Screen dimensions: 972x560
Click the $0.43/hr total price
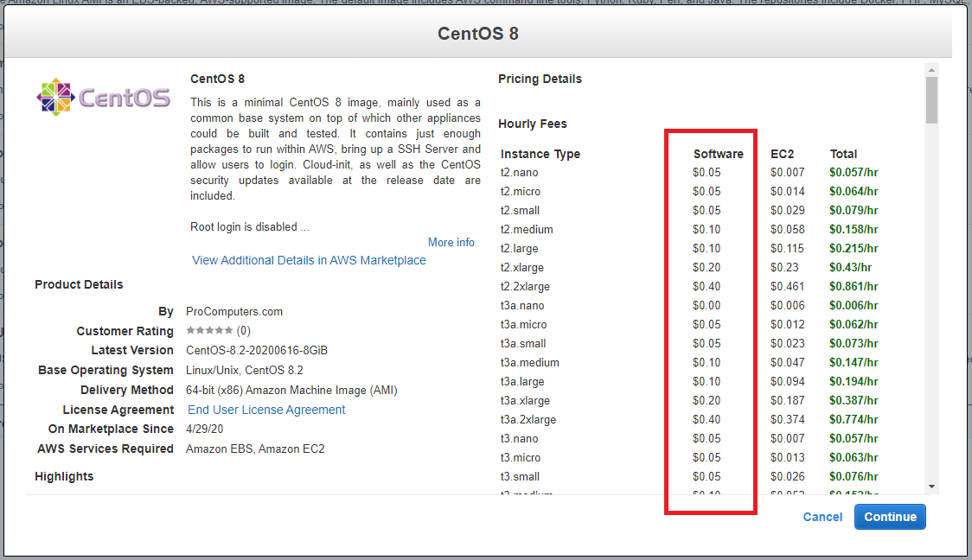pos(851,268)
